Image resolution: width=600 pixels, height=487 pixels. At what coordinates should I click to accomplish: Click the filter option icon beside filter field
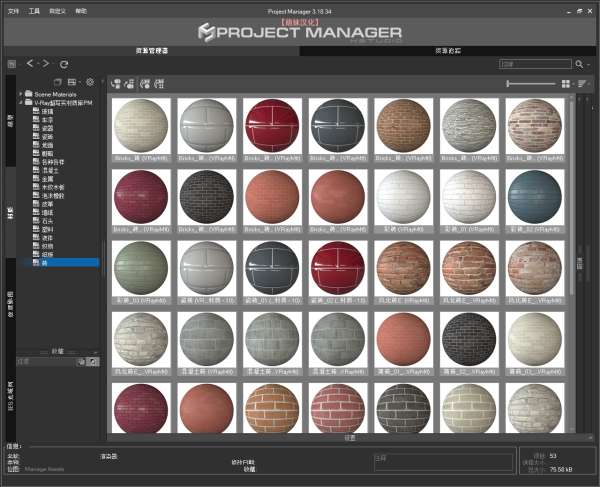click(x=81, y=362)
